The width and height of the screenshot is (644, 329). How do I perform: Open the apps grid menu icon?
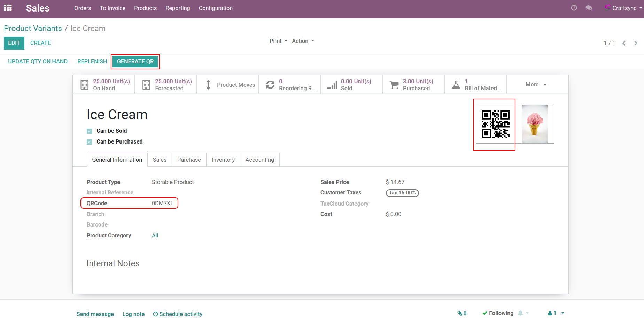point(8,8)
